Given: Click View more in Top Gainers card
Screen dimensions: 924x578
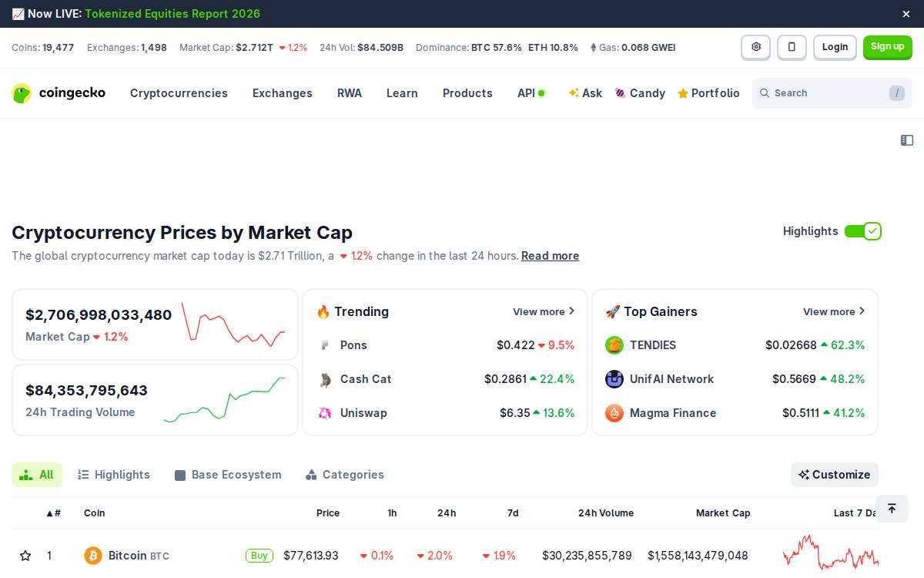Looking at the screenshot, I should pyautogui.click(x=834, y=311).
